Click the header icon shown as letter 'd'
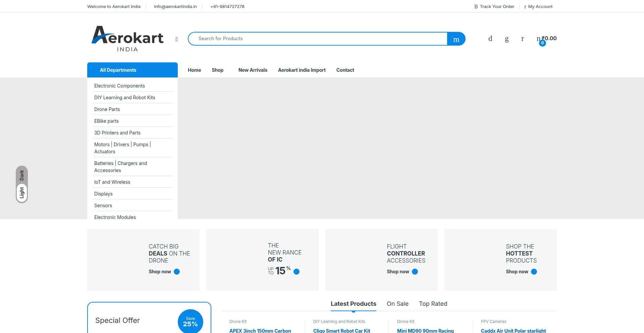Image resolution: width=644 pixels, height=333 pixels. [x=490, y=39]
